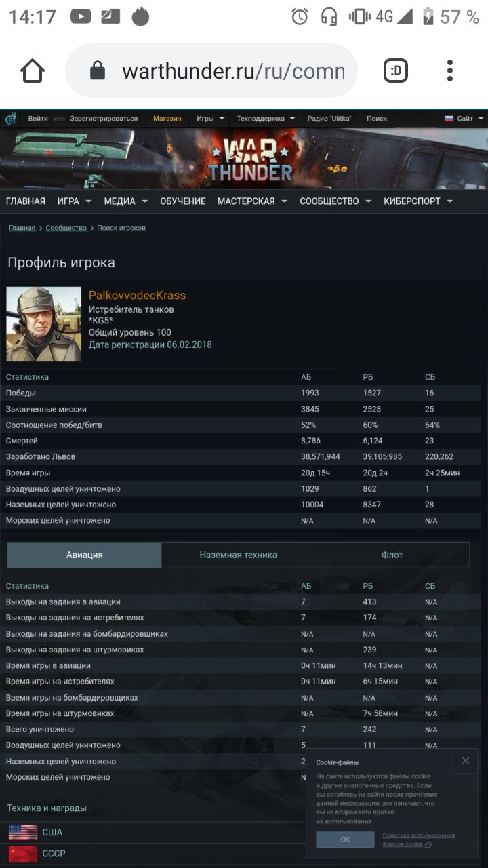Click the Поиск search link

[x=377, y=119]
